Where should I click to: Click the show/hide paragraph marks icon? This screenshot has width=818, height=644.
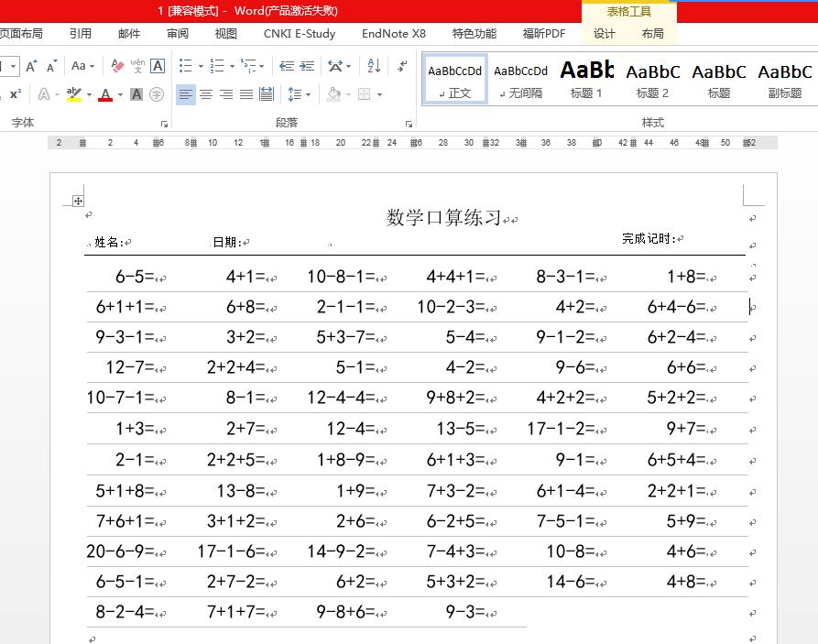pyautogui.click(x=399, y=63)
